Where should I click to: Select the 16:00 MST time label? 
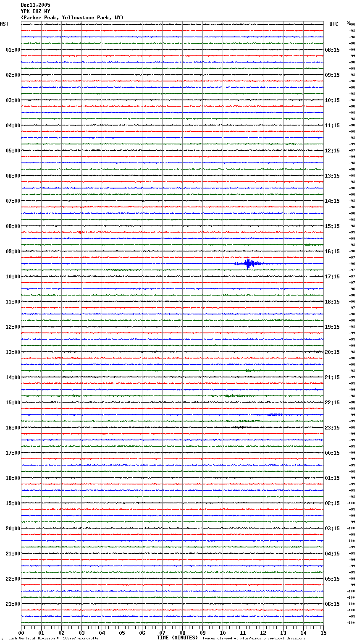[x=13, y=428]
